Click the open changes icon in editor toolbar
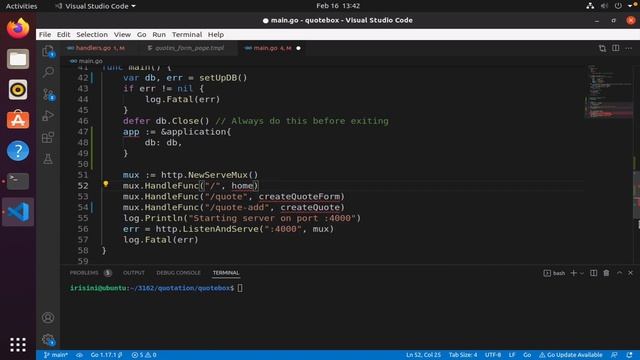The height and width of the screenshot is (360, 640). pyautogui.click(x=602, y=48)
